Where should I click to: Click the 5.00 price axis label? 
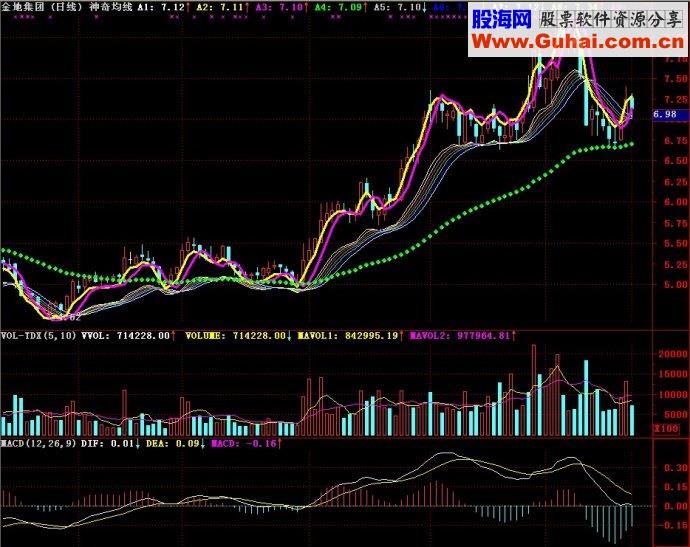pyautogui.click(x=675, y=284)
